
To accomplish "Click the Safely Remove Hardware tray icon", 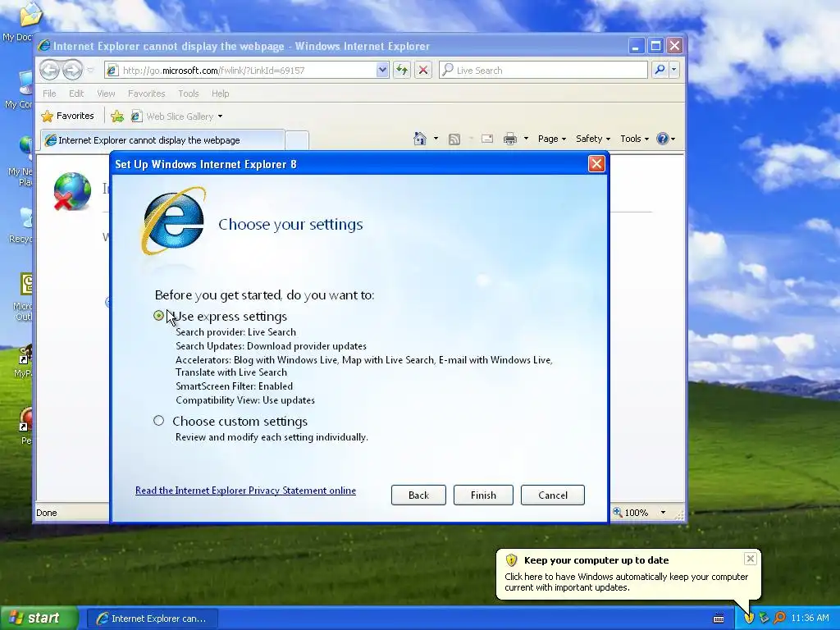I will pos(764,618).
